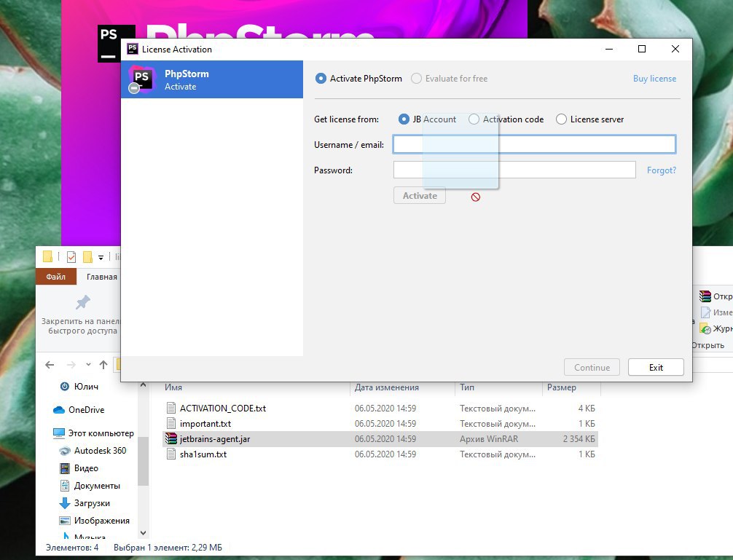This screenshot has height=560, width=733.
Task: Sort files by the Размер column header
Action: [562, 387]
